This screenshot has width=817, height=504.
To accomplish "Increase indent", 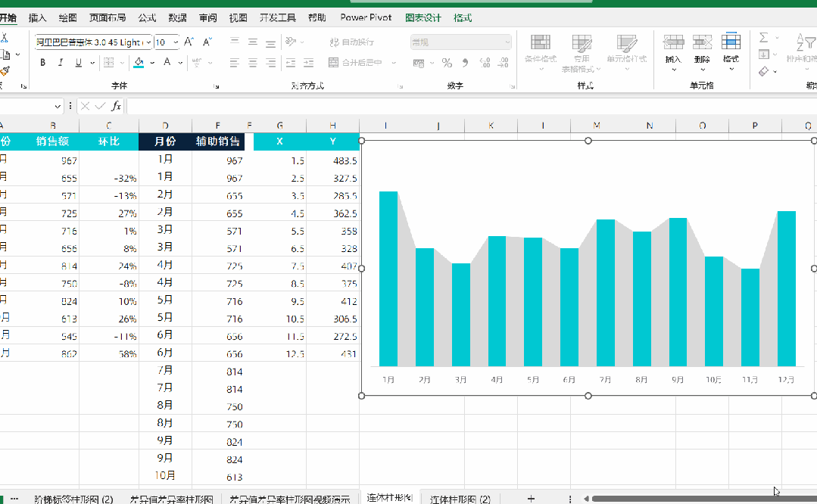I will pos(309,63).
